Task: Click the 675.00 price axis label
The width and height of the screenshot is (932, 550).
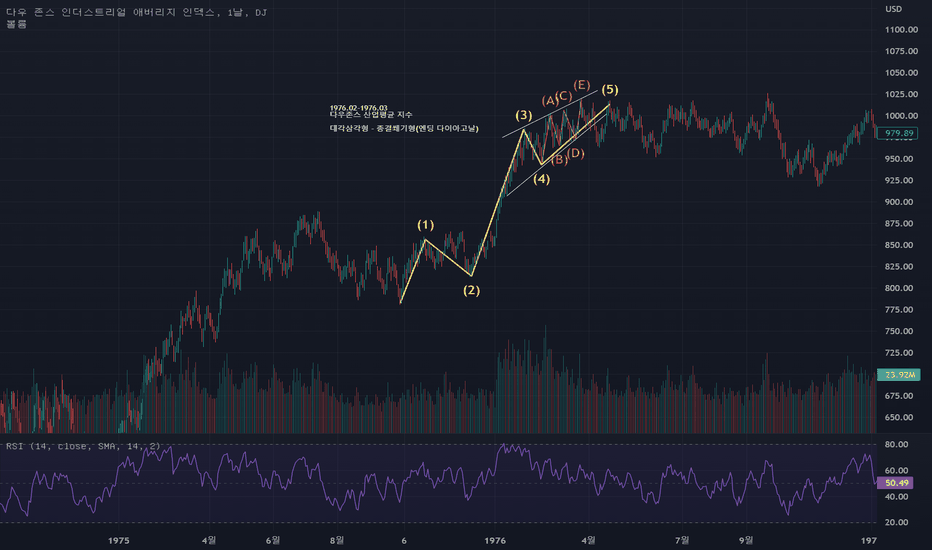Action: tap(899, 396)
